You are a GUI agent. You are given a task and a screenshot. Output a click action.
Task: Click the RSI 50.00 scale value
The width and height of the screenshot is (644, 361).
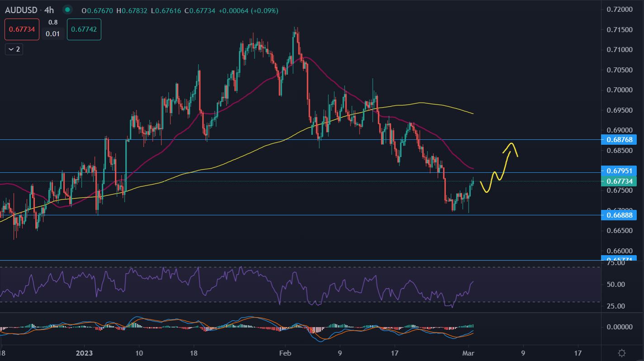click(616, 284)
